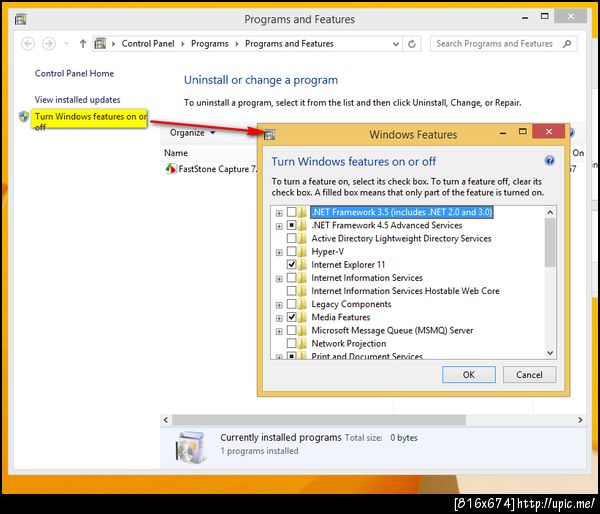Expand Legacy Components tree node
600x514 pixels.
click(x=279, y=305)
